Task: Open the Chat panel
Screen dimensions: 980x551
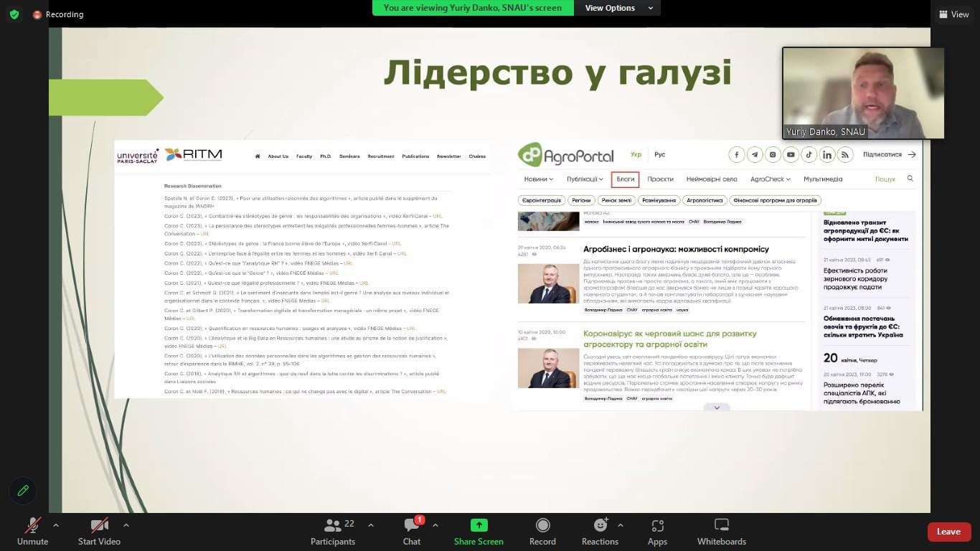Action: point(412,532)
